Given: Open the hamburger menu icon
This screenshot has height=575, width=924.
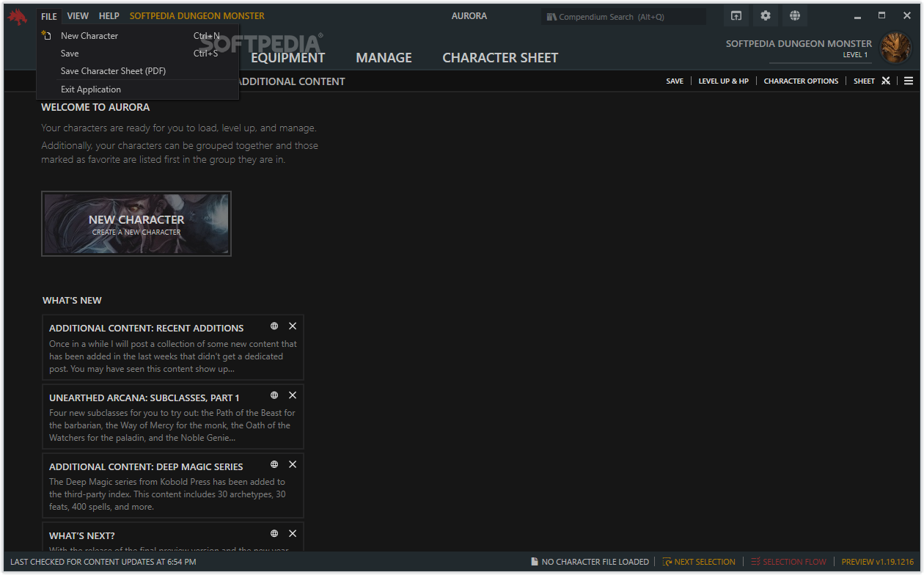Looking at the screenshot, I should click(909, 81).
